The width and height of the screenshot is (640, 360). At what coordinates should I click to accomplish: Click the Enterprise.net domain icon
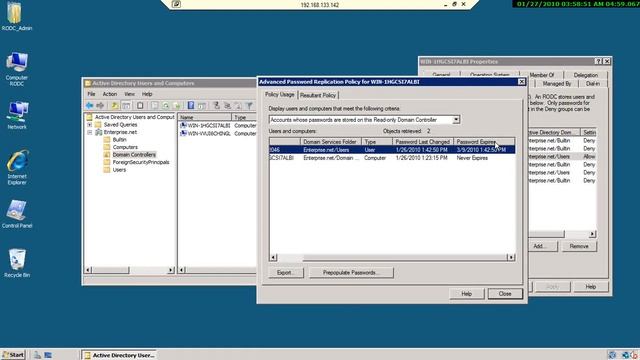98,132
